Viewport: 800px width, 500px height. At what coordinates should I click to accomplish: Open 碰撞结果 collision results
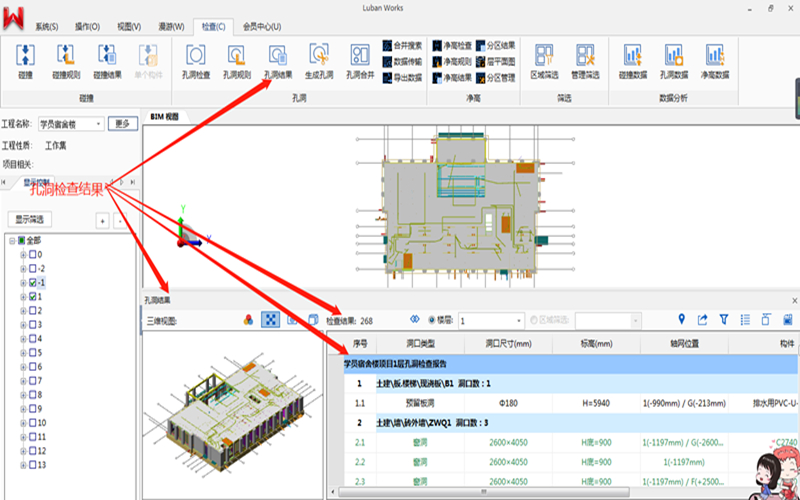[x=107, y=61]
